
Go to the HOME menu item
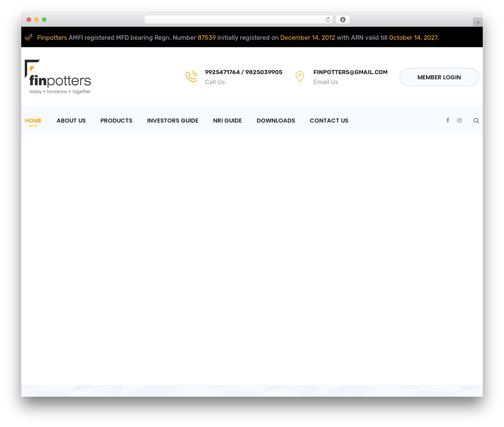[x=33, y=121]
